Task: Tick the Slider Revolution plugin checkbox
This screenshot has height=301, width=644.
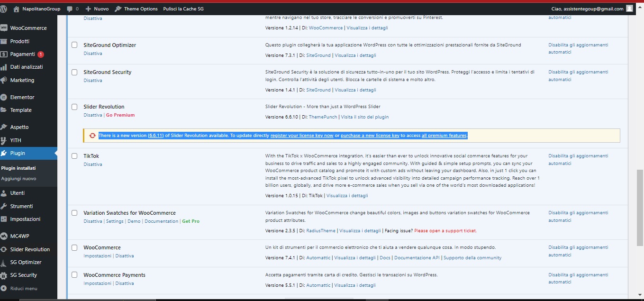Action: click(74, 107)
